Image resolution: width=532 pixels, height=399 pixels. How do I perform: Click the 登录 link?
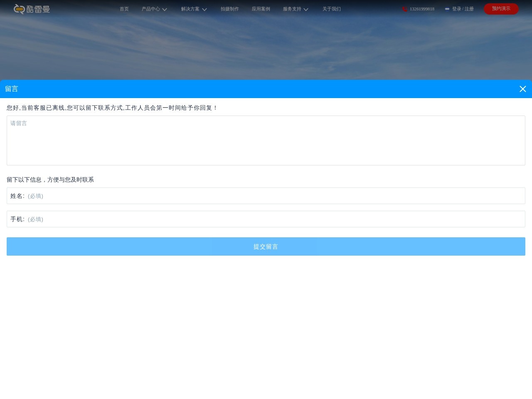(x=456, y=9)
